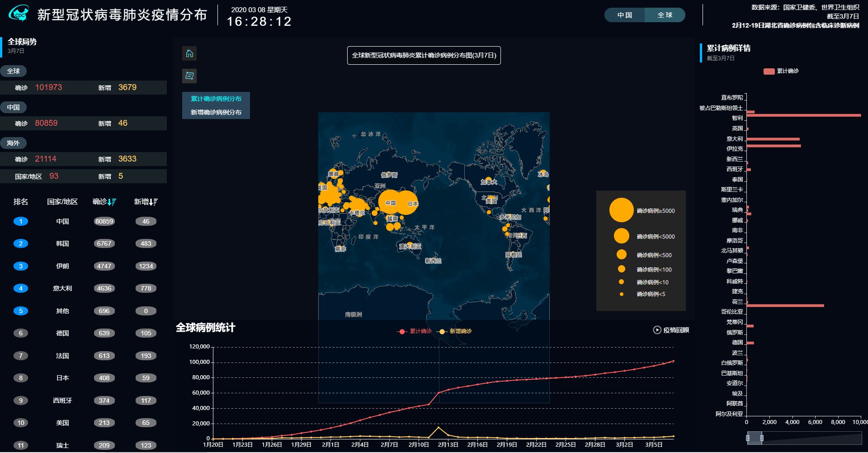The height and width of the screenshot is (453, 868).
Task: Select 新增确诊病例分布 map option
Action: 216,112
